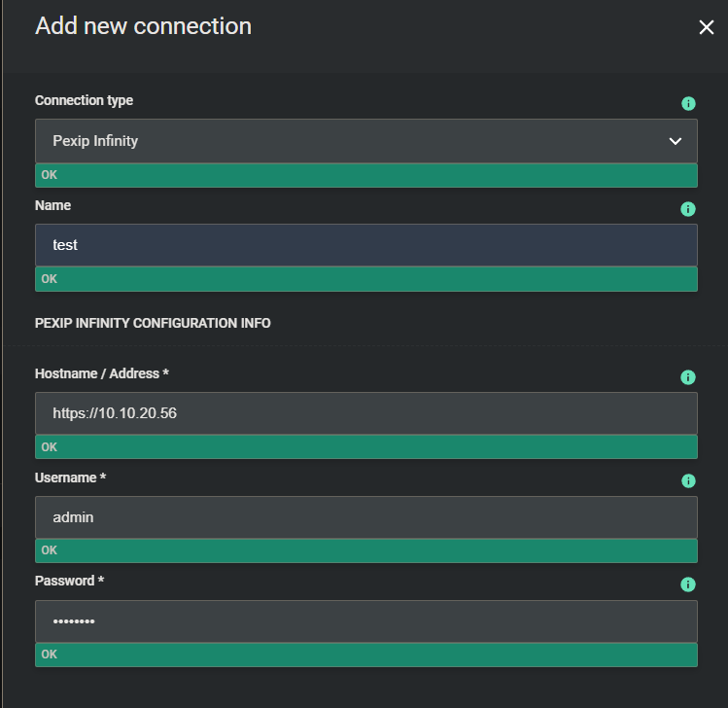Show info for Hostname / Address
The width and height of the screenshot is (728, 708).
688,376
